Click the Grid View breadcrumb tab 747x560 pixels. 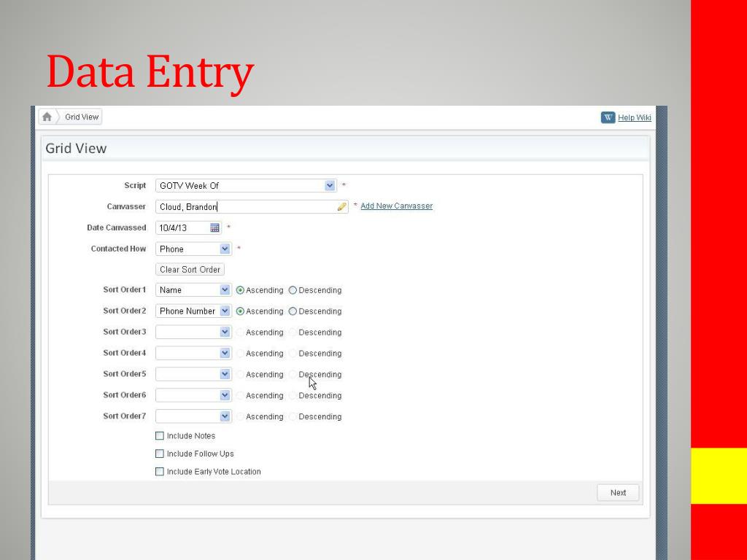[x=81, y=117]
